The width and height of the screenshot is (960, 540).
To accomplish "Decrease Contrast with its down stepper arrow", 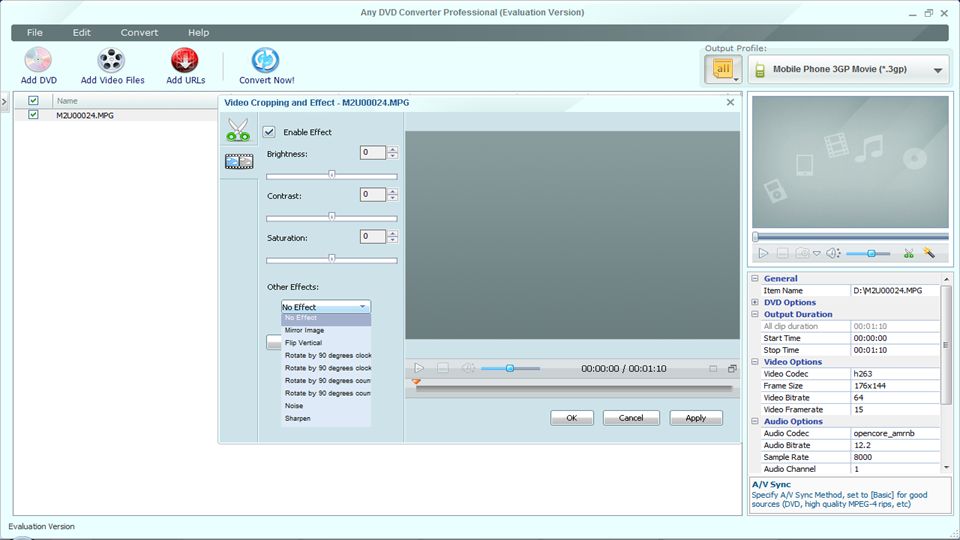I will pyautogui.click(x=393, y=198).
